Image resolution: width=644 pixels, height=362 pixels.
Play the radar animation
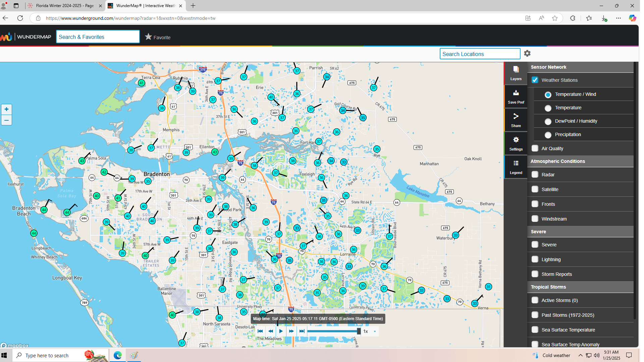(281, 331)
